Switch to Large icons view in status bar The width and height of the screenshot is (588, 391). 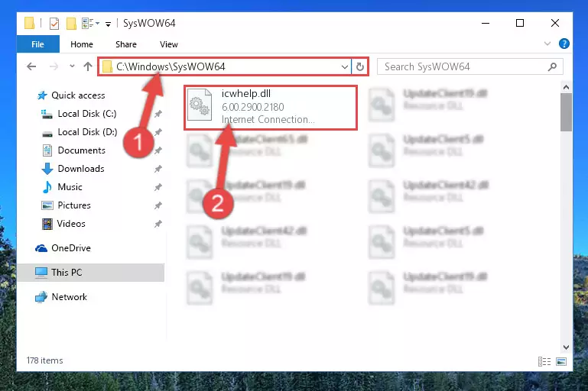(561, 361)
